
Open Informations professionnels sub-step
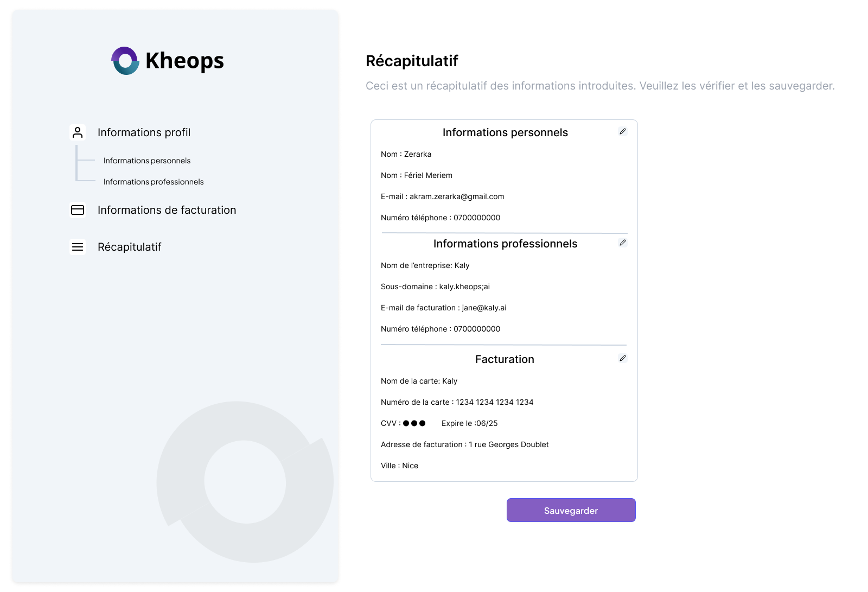coord(154,182)
